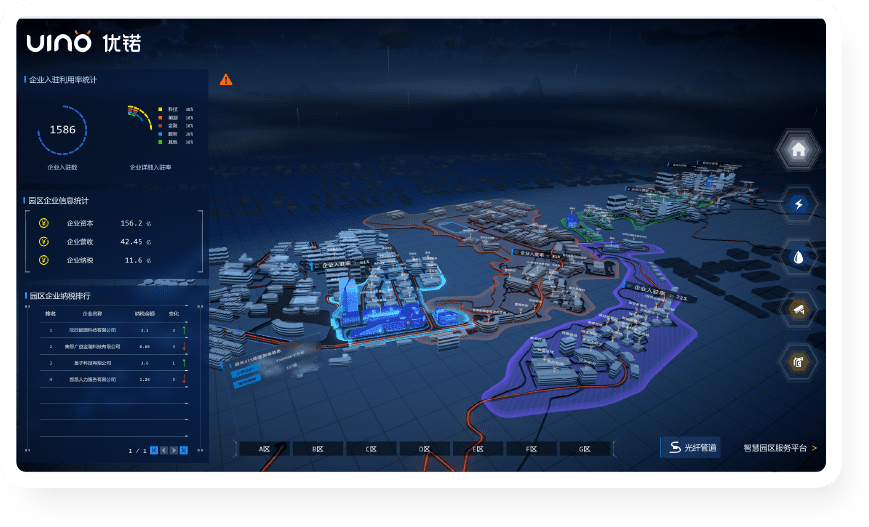Click the 11.6 企业纳税 value
869x527 pixels.
click(x=134, y=260)
